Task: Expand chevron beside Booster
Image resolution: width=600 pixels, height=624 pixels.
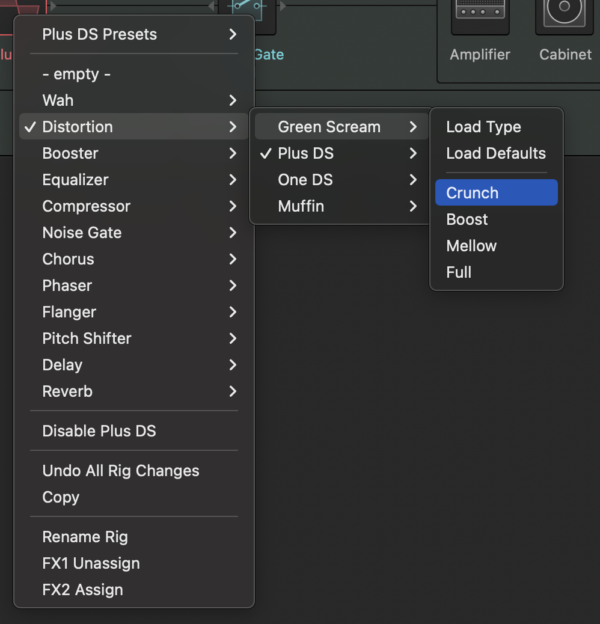Action: (233, 153)
